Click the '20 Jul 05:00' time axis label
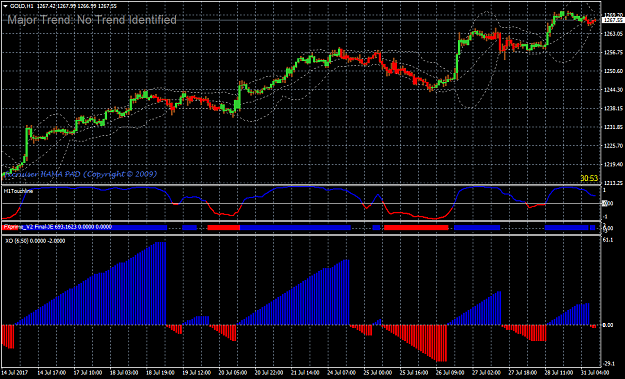625x379 pixels. (x=233, y=373)
